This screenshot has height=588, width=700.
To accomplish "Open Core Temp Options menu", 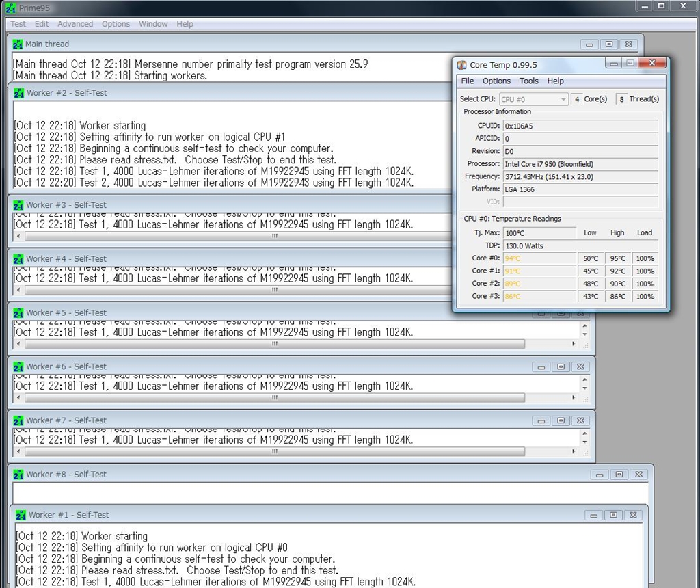I will coord(496,81).
